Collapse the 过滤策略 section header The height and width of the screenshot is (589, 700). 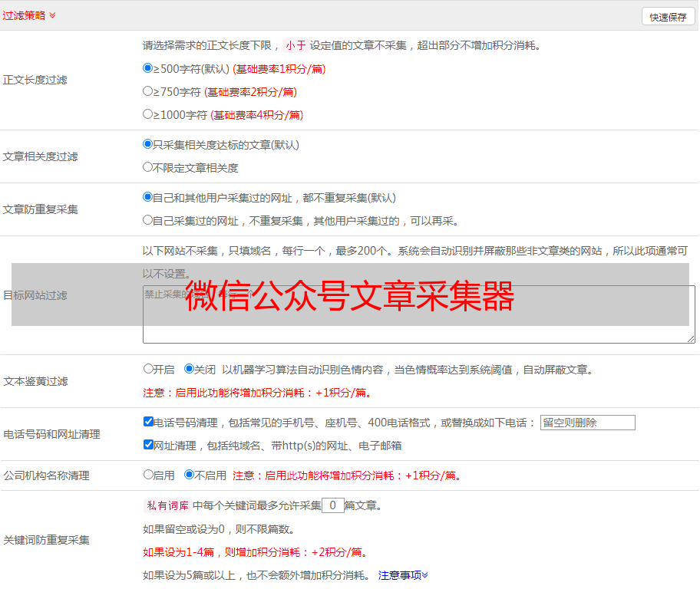coord(29,15)
